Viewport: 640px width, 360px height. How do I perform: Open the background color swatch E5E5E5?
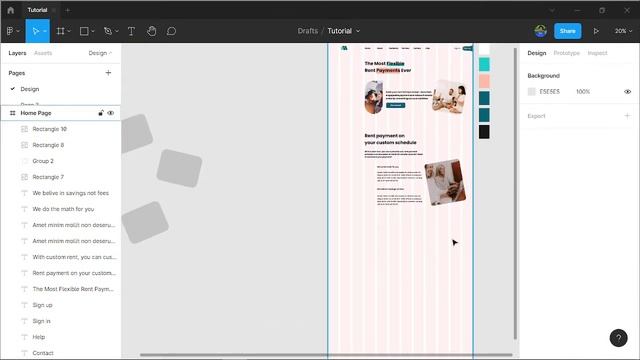(531, 92)
